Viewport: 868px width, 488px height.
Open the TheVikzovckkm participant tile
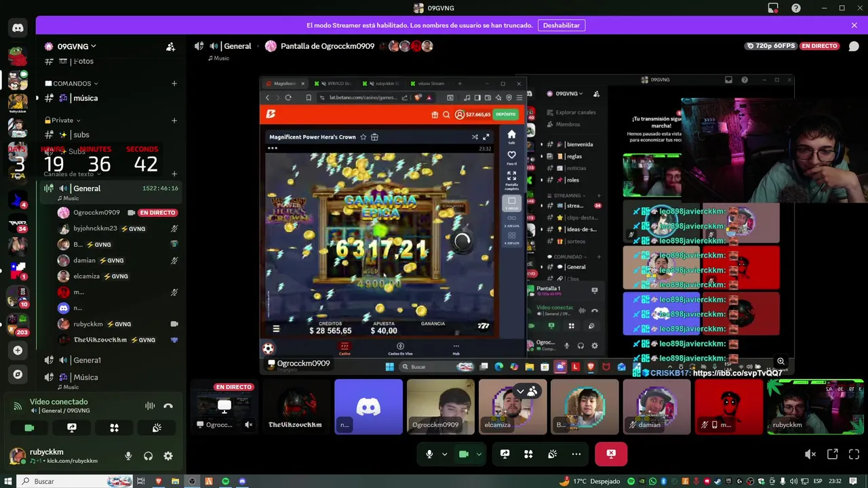pyautogui.click(x=296, y=407)
